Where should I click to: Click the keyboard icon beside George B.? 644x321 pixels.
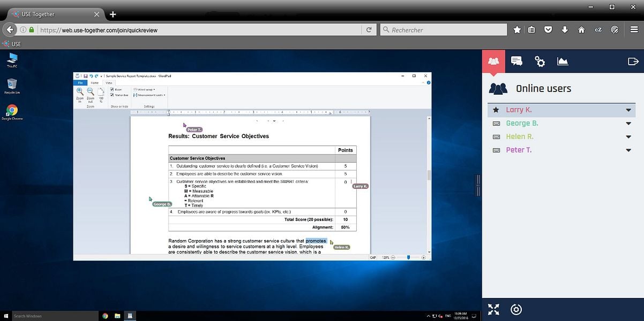click(x=496, y=123)
